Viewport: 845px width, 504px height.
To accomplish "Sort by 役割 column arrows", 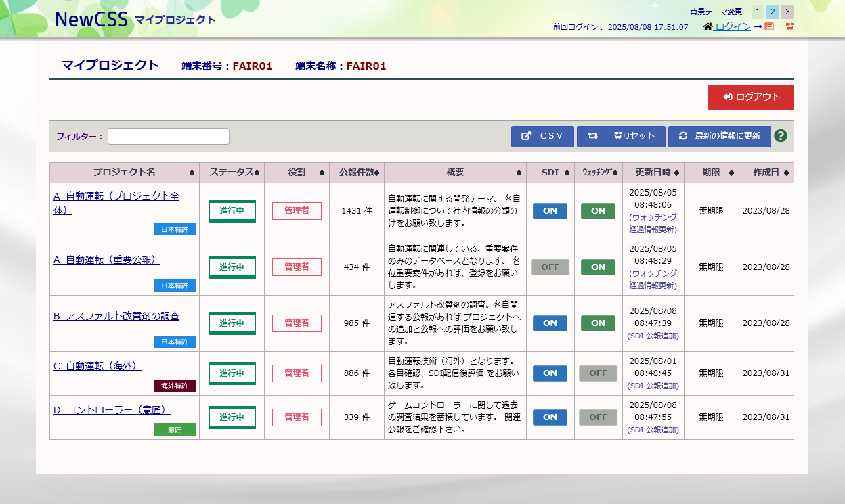I will point(322,173).
